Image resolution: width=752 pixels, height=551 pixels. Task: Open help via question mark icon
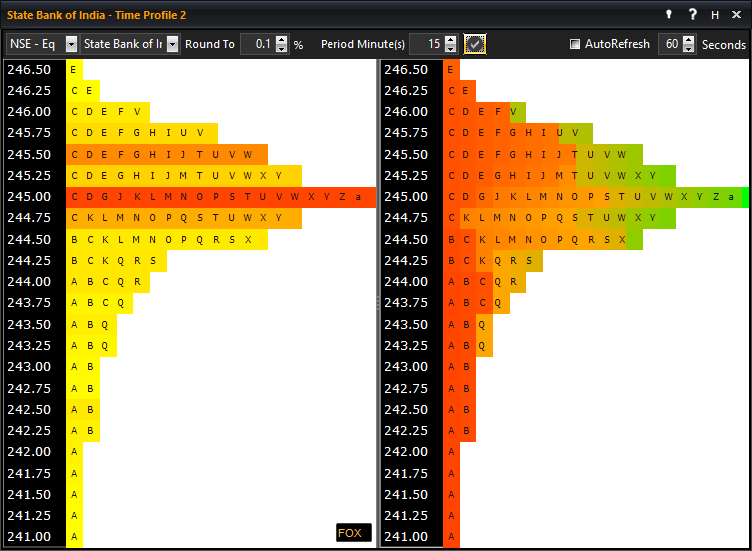(692, 14)
